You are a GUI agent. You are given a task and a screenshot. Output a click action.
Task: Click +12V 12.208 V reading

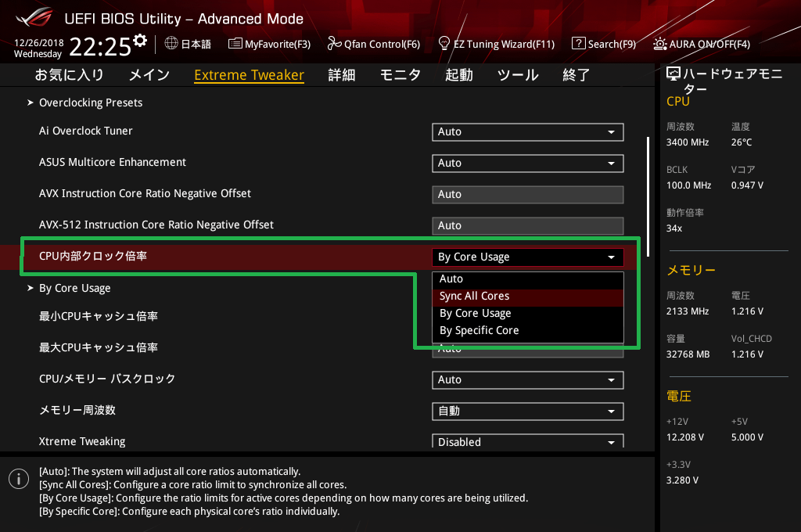click(685, 437)
